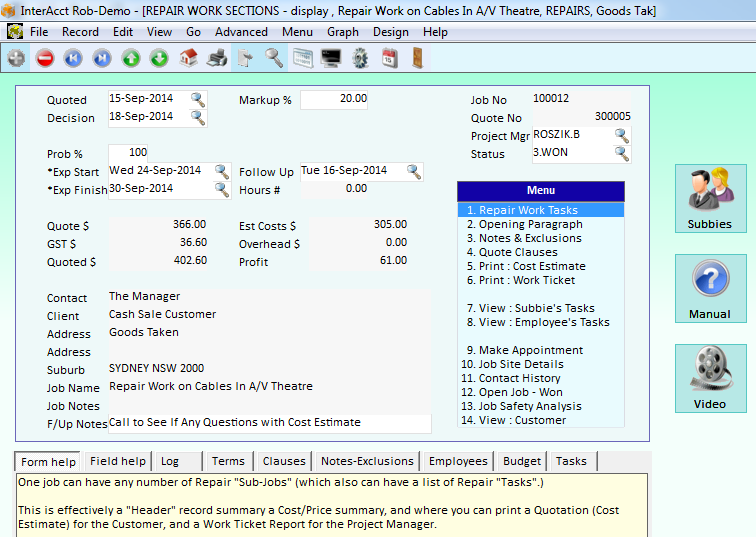Click lookup magnifier beside Status field
Screen dimensions: 756x537
point(621,153)
